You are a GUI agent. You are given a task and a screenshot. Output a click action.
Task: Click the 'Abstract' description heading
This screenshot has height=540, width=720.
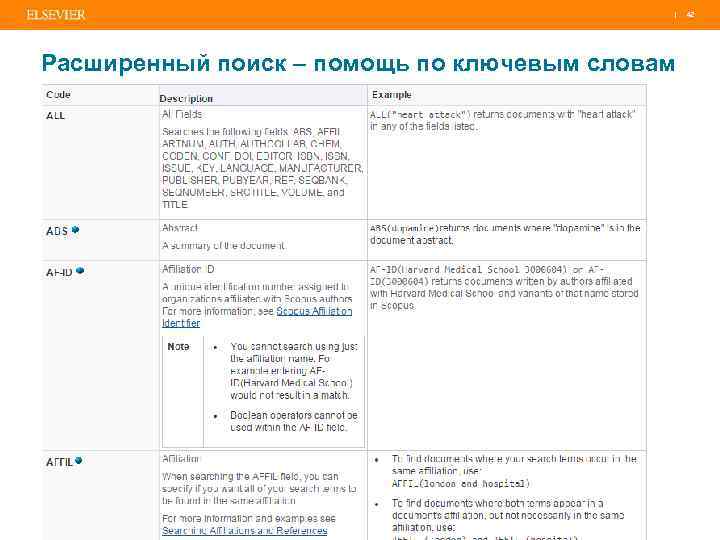(180, 228)
